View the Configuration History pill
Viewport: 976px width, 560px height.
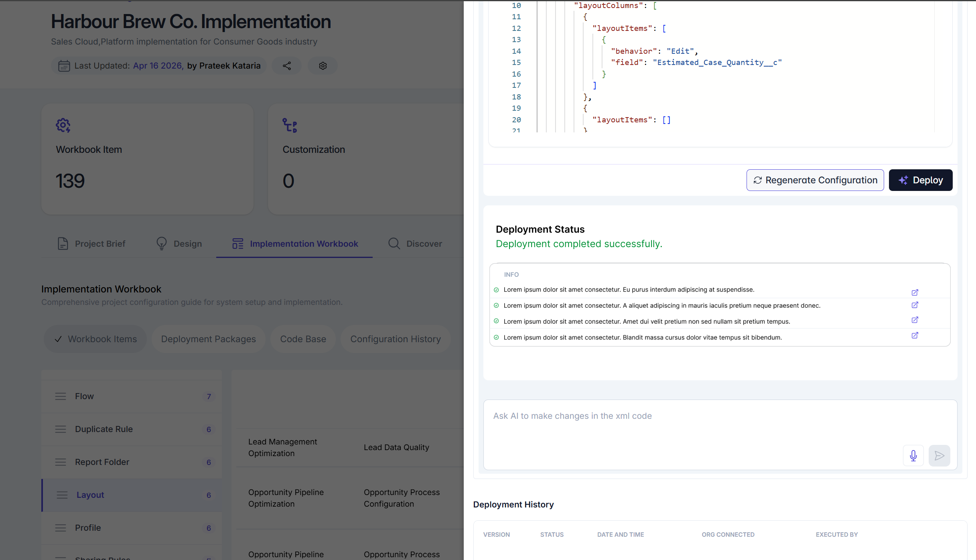[396, 339]
